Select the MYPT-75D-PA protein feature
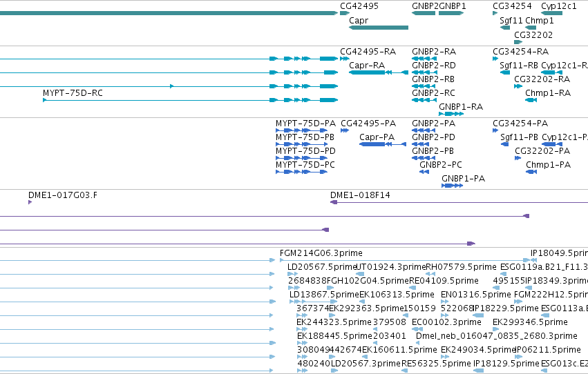This screenshot has height=374, width=588. pos(301,130)
